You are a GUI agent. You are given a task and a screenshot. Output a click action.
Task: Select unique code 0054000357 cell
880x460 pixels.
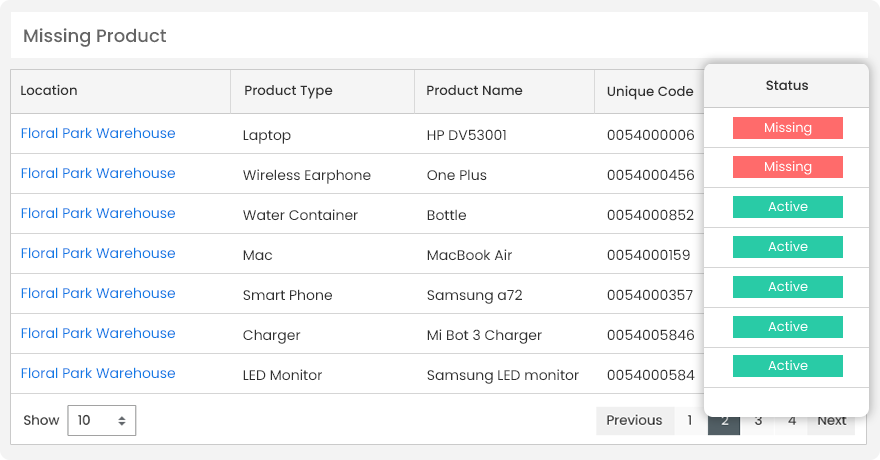click(650, 295)
